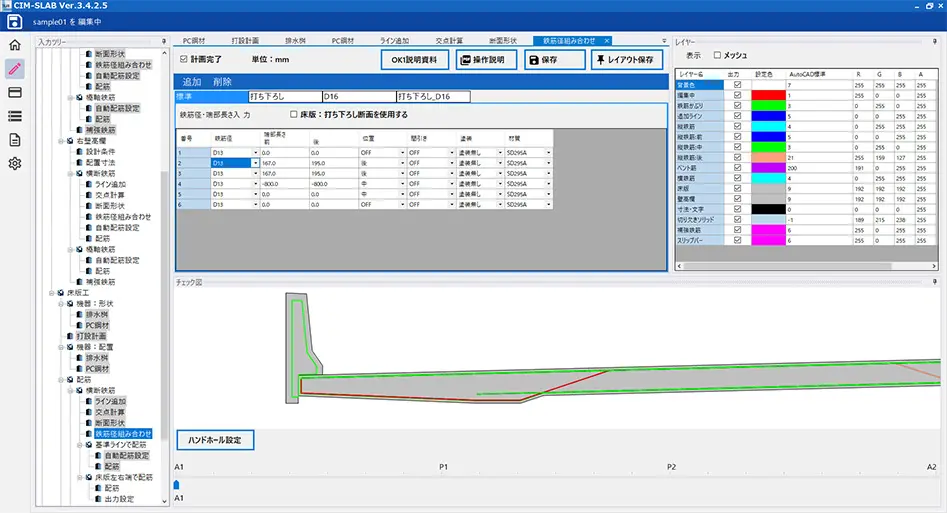The width and height of the screenshot is (947, 513).
Task: Click the layer table scroll left arrow
Action: point(679,266)
